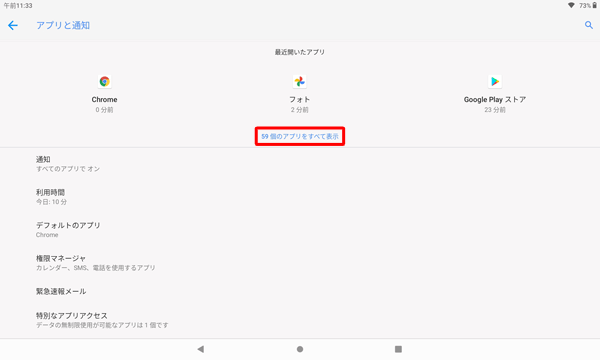This screenshot has width=600, height=360.
Task: Tap 'データの無制限使用が可能なアプリは 1 個です' subtitle
Action: point(102,325)
